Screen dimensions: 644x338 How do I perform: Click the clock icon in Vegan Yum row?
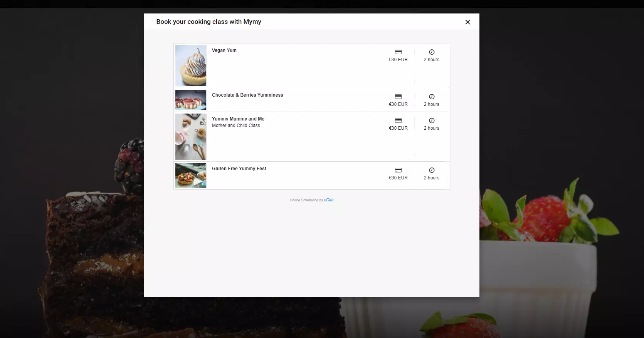pos(432,52)
